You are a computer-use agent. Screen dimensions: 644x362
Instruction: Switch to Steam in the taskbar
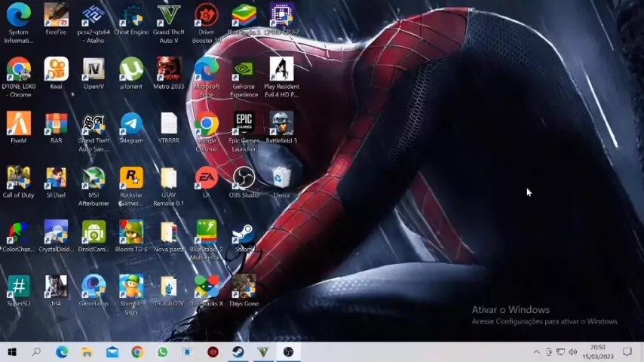pos(238,352)
